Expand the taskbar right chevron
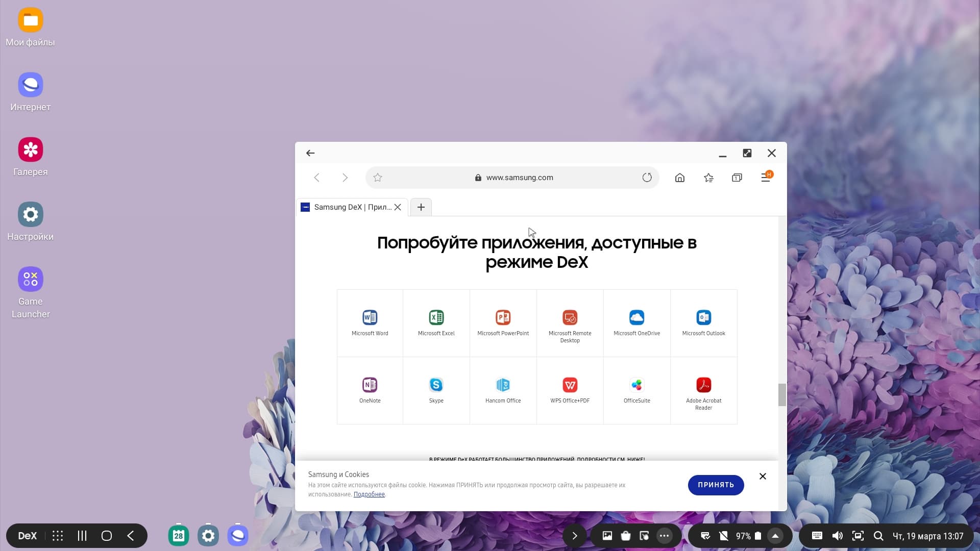 574,536
